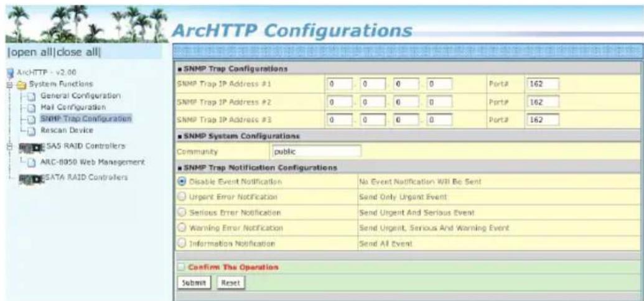This screenshot has height=301, width=644.
Task: Click the Reset button
Action: coord(230,282)
